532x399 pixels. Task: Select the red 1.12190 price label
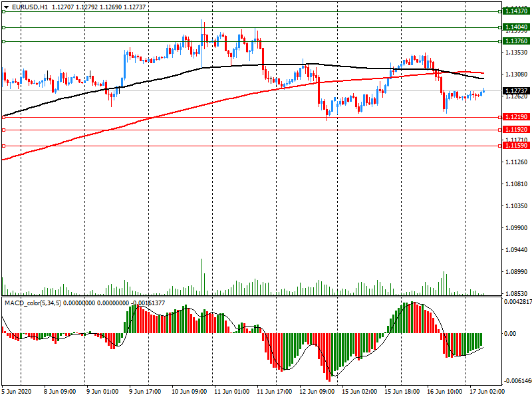click(516, 117)
